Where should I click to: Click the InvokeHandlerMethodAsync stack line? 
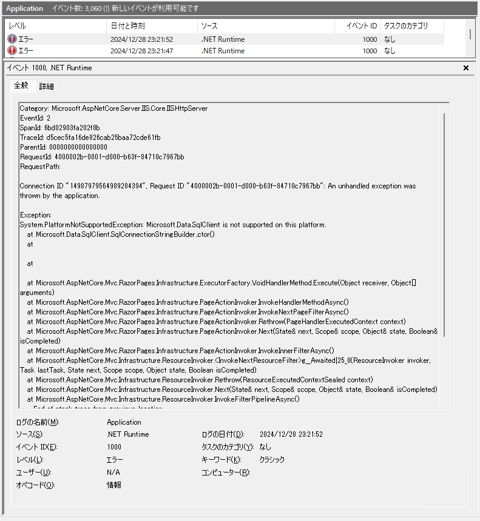point(188,302)
